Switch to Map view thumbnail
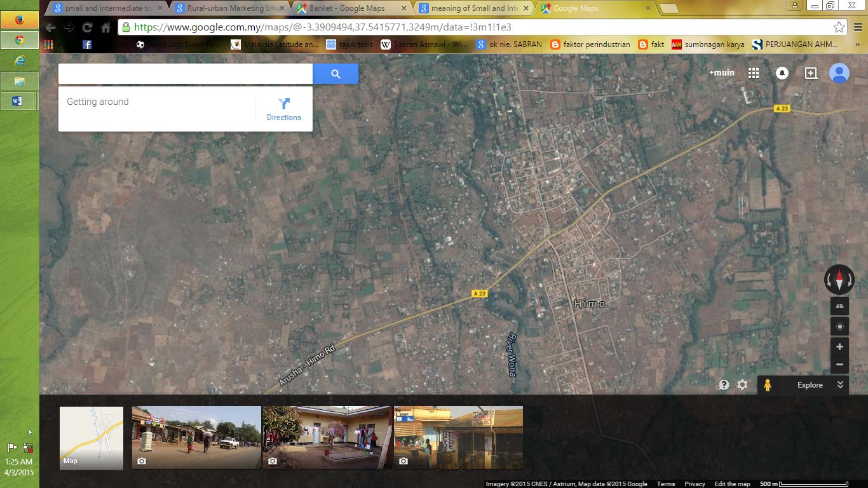 point(92,438)
